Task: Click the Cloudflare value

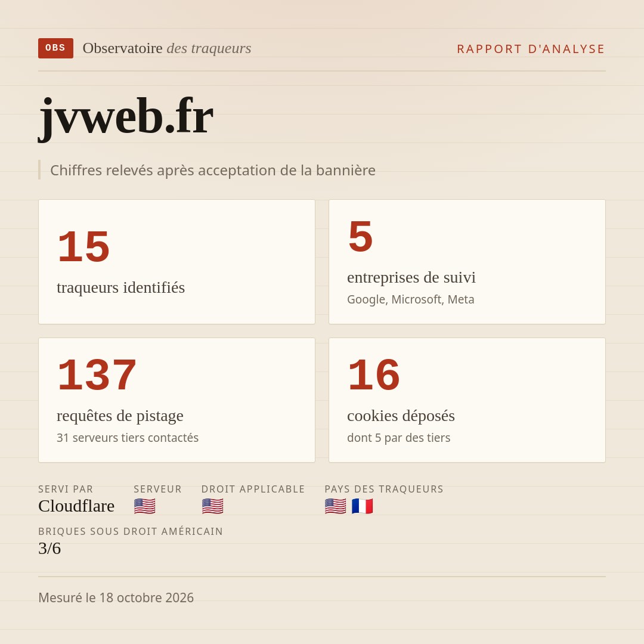Action: [76, 506]
